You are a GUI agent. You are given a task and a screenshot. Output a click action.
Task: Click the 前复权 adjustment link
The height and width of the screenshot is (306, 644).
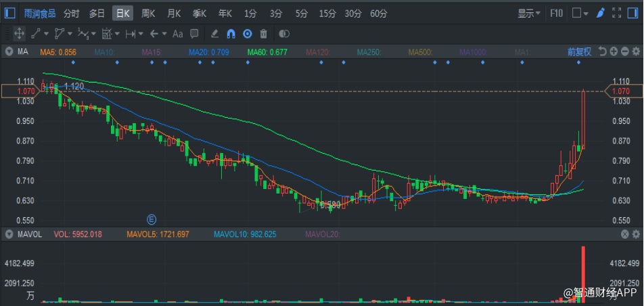tap(579, 51)
